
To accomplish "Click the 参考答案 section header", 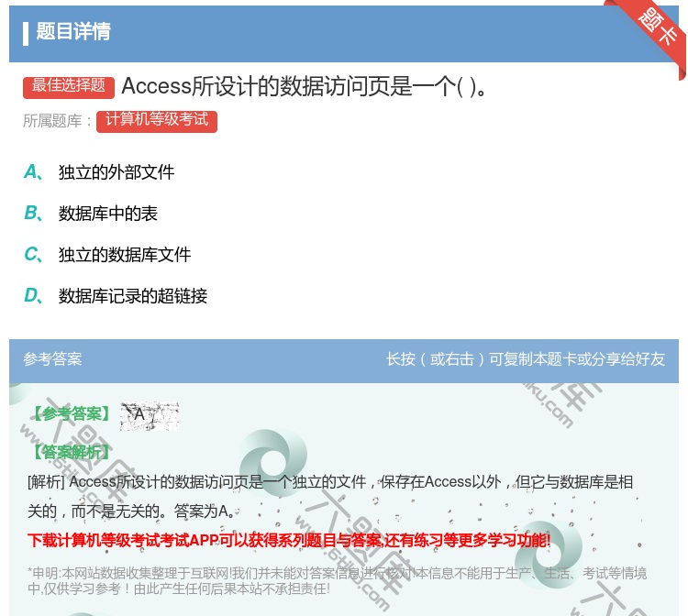I will tap(52, 358).
